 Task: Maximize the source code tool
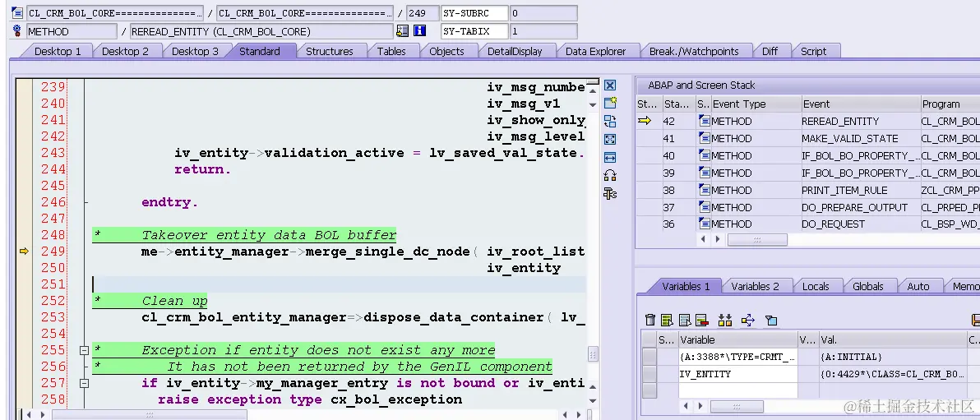point(610,140)
